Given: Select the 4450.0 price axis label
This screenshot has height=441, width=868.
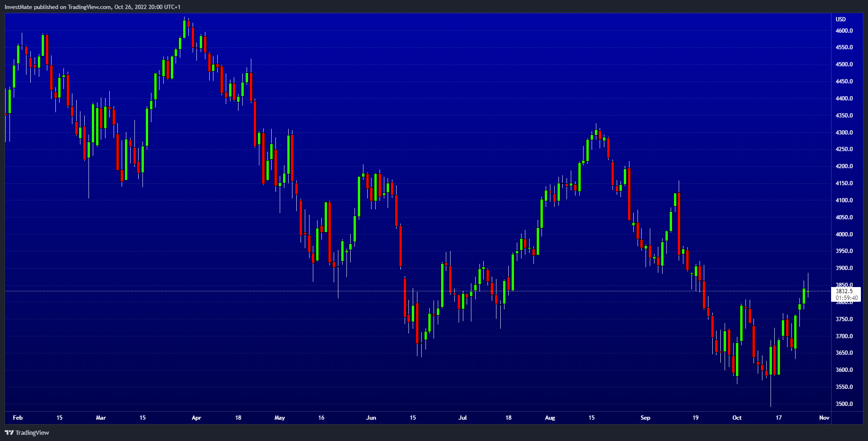Looking at the screenshot, I should pos(844,81).
